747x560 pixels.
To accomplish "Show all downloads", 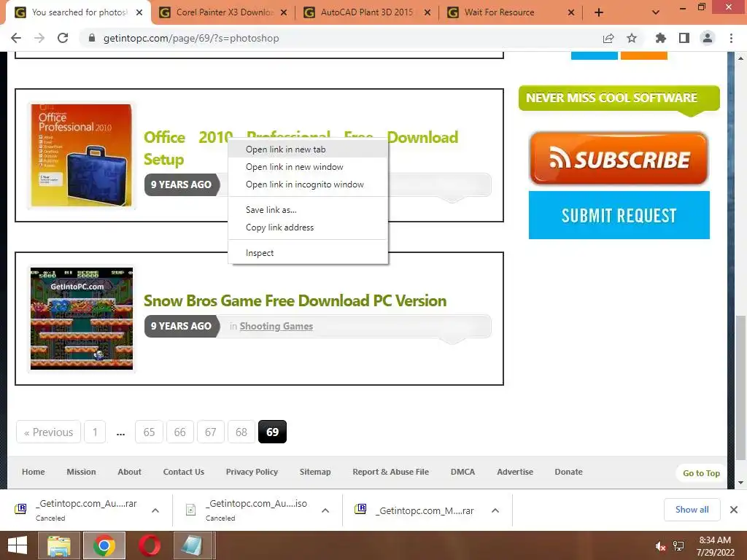I will (692, 510).
